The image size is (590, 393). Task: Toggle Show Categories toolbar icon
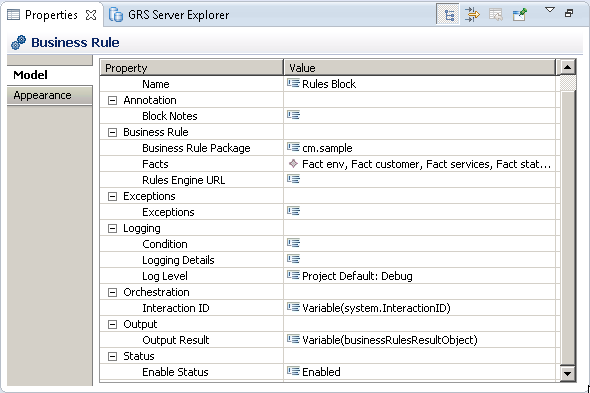click(x=448, y=15)
